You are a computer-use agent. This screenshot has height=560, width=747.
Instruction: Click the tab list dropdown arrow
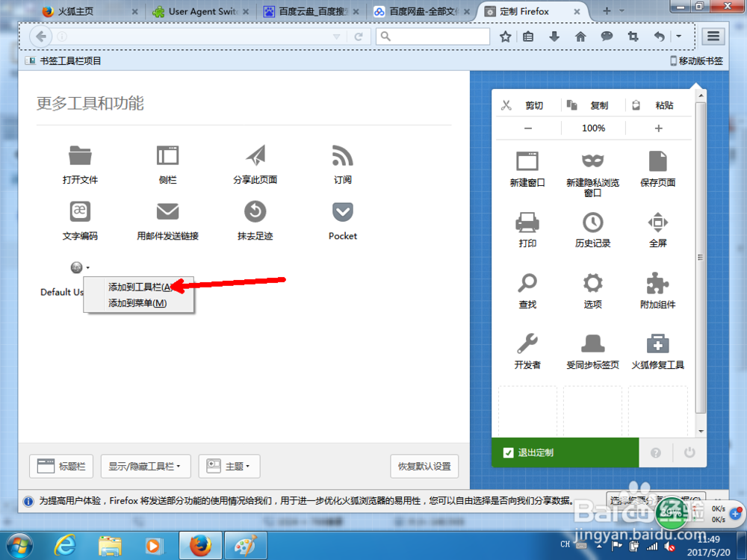tap(622, 11)
